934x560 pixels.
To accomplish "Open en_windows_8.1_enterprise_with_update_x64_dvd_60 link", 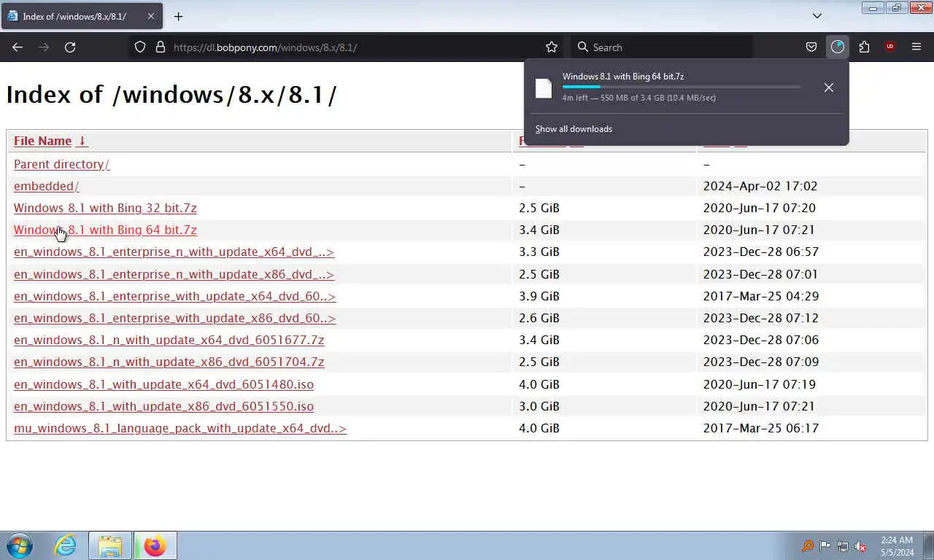I will coord(174,296).
